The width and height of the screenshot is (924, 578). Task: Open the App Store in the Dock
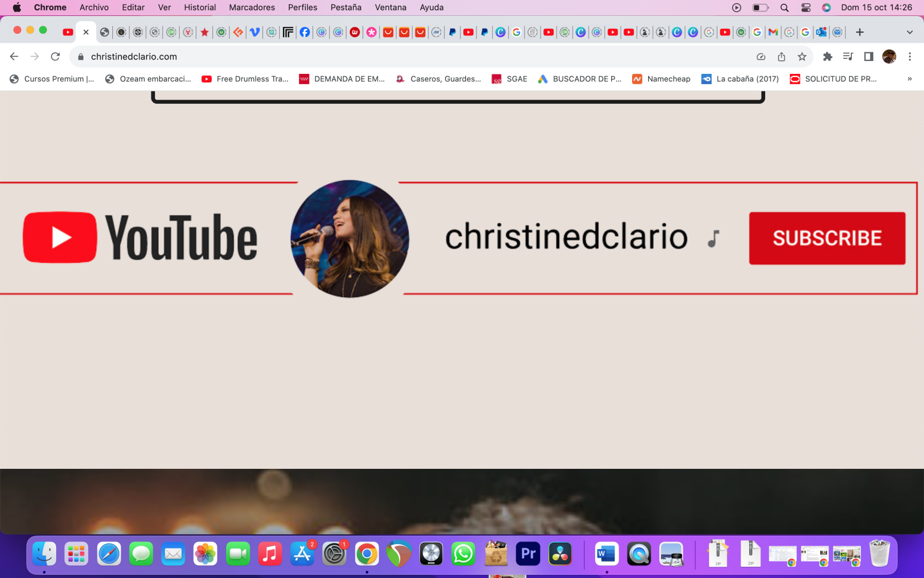302,554
